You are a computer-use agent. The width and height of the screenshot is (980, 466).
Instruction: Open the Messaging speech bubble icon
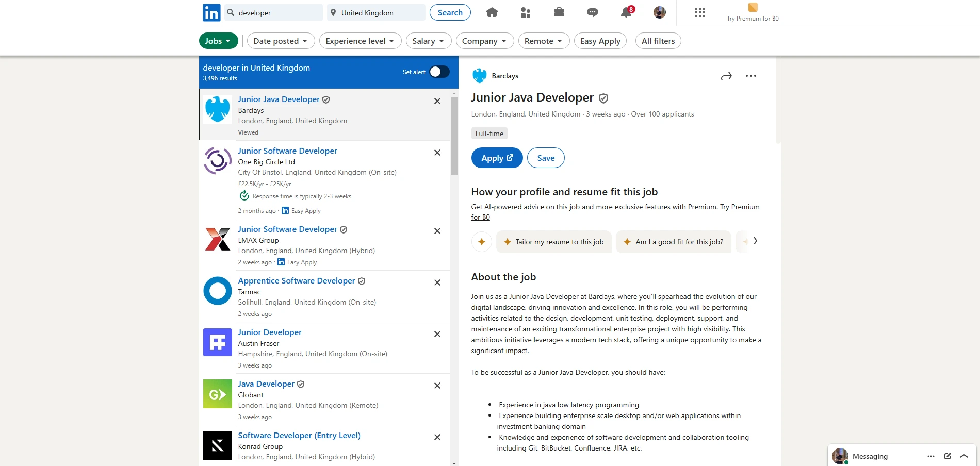pos(593,12)
